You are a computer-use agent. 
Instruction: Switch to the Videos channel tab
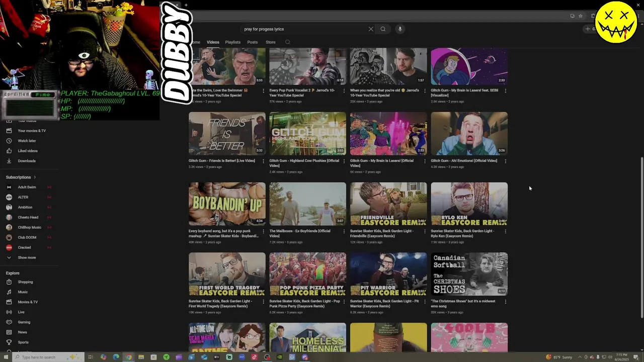pyautogui.click(x=213, y=42)
